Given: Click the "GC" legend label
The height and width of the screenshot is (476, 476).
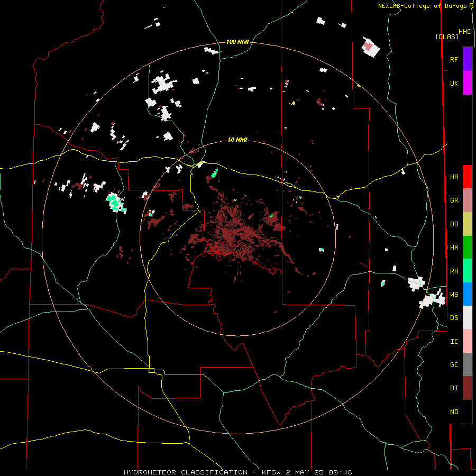Looking at the screenshot, I should pyautogui.click(x=454, y=365).
